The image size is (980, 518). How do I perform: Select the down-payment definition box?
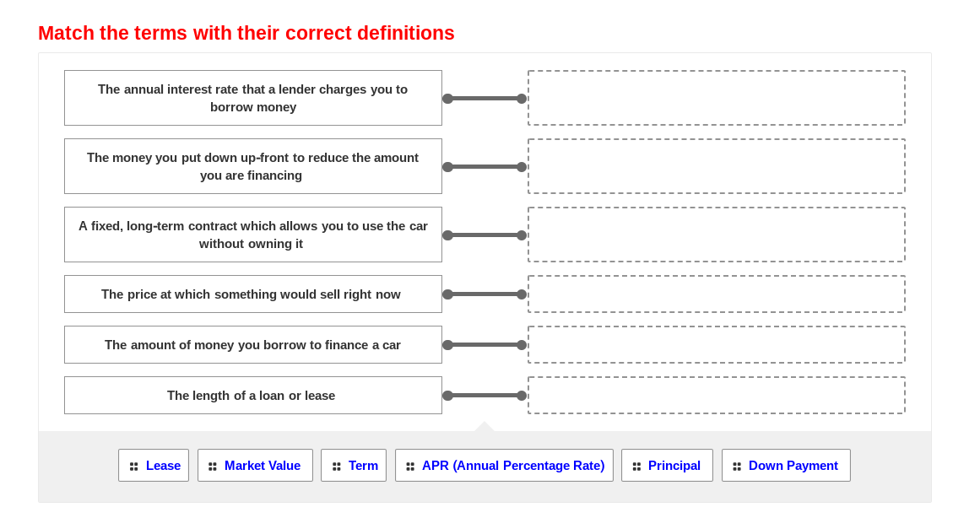252,166
